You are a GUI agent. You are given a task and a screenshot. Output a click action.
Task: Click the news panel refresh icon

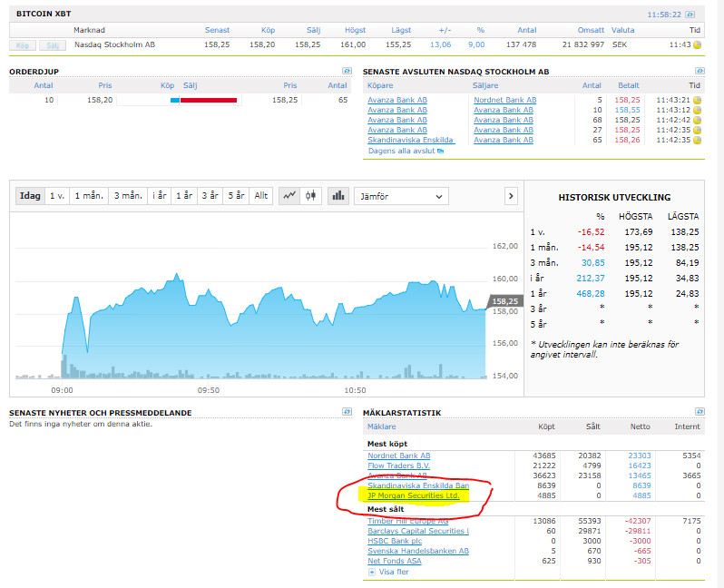pos(347,412)
